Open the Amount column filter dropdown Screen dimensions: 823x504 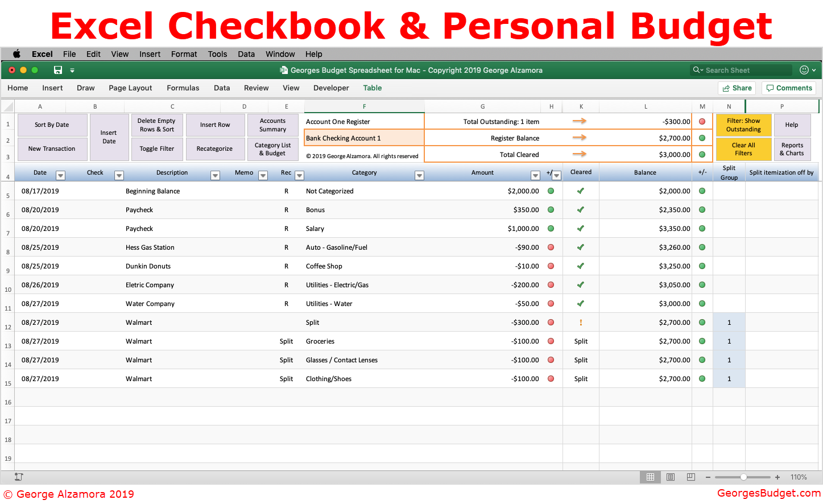click(x=535, y=175)
